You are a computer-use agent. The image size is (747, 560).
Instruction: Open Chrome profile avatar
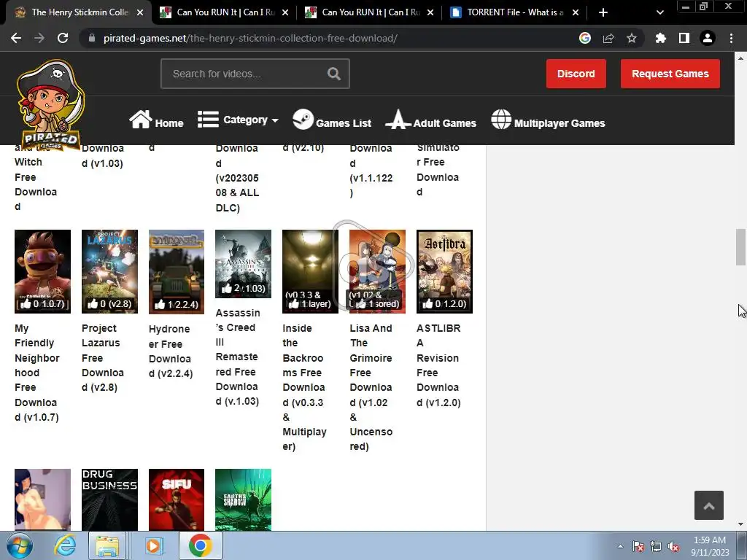coord(708,38)
